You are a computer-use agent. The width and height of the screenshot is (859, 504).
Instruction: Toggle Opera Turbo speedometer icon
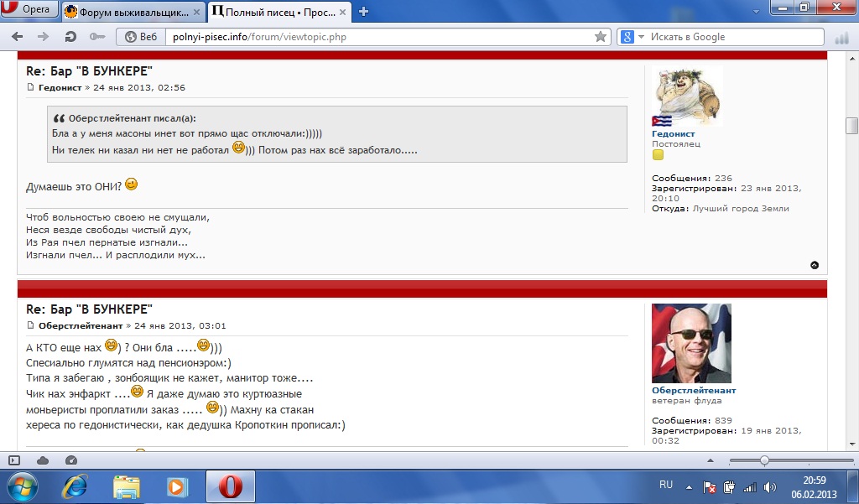coord(71,460)
